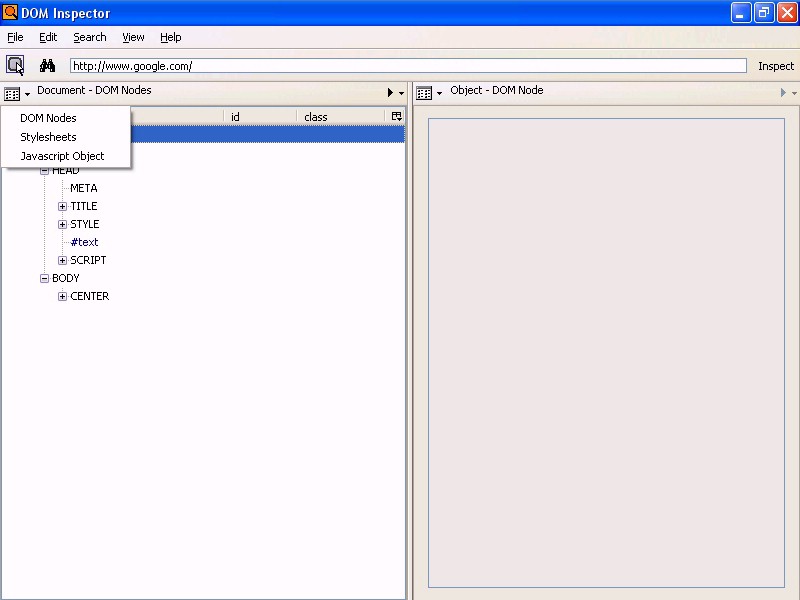Click the Object panel right arrow menu

787,93
